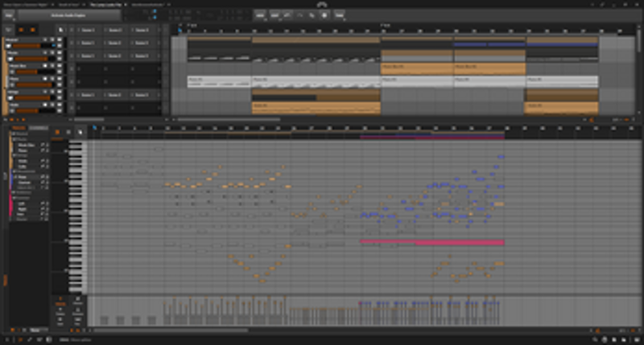Toggle first orange button above track list
Screen dimensions: 644x345
21,30
